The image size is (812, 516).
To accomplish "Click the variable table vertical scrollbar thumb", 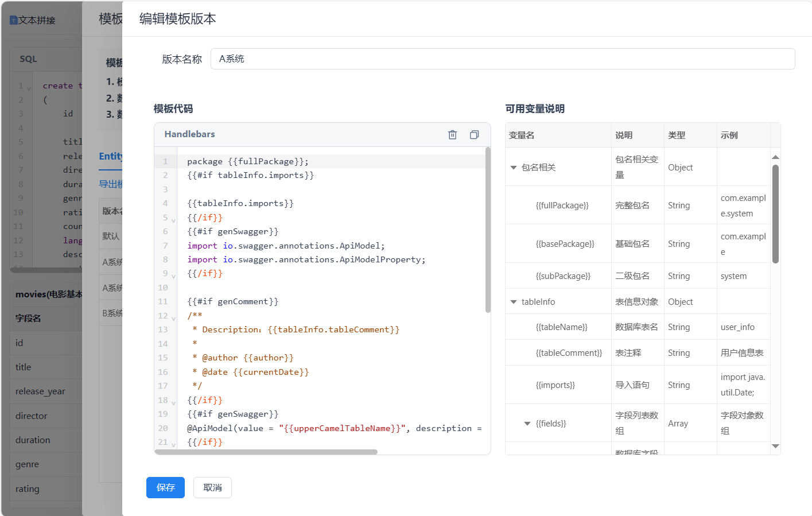I will click(775, 214).
